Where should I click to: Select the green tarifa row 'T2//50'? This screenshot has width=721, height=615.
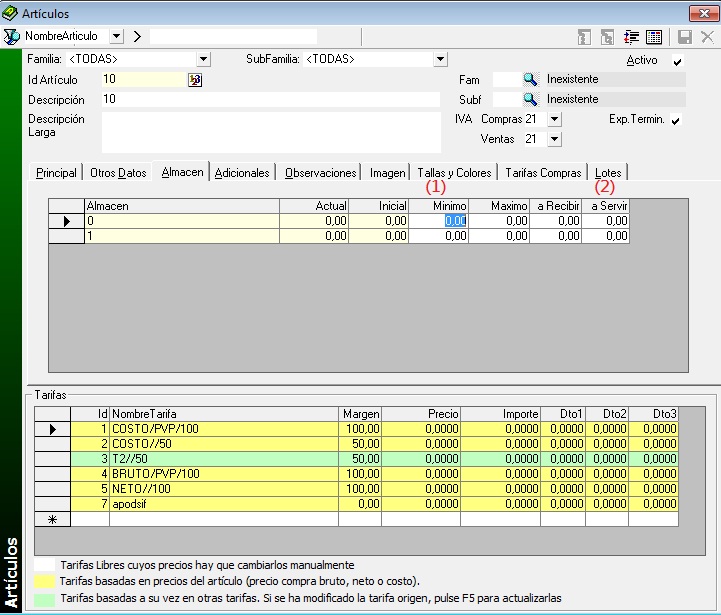[x=356, y=459]
